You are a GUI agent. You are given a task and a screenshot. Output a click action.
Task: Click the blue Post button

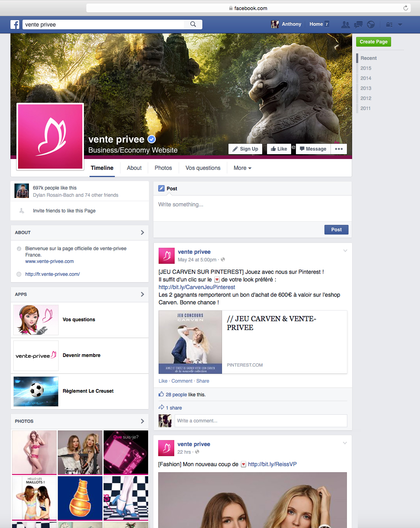[336, 230]
